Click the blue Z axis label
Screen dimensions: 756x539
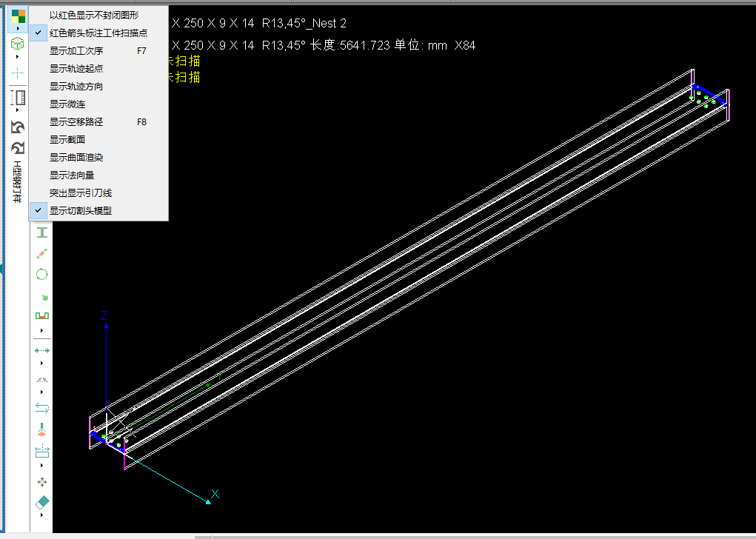tap(104, 315)
